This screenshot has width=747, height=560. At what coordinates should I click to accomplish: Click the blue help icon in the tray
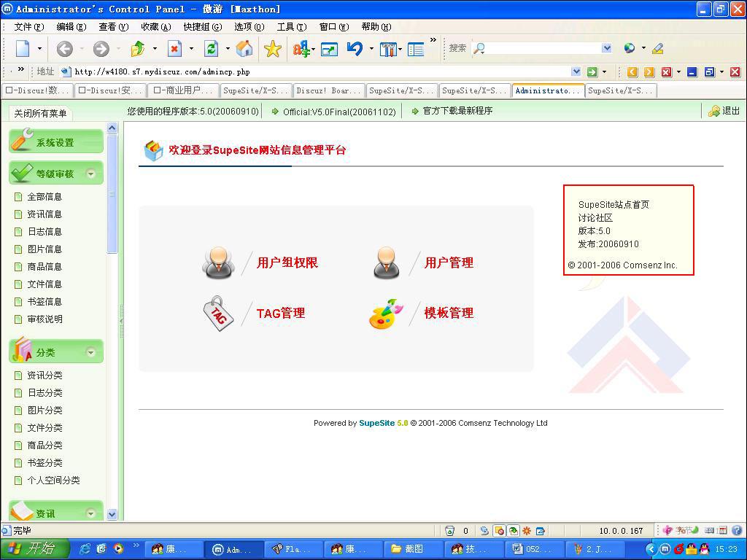pos(737,531)
